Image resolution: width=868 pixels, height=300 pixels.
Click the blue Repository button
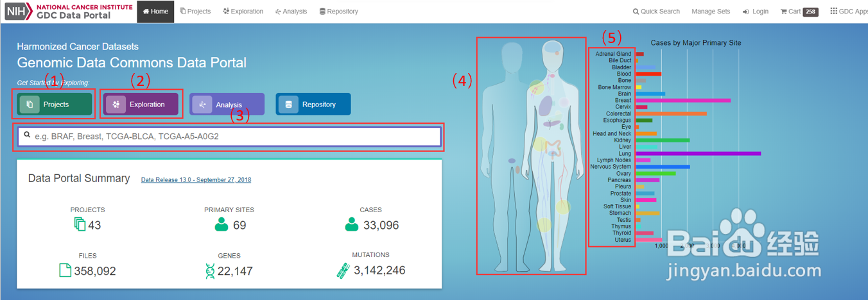(x=313, y=104)
